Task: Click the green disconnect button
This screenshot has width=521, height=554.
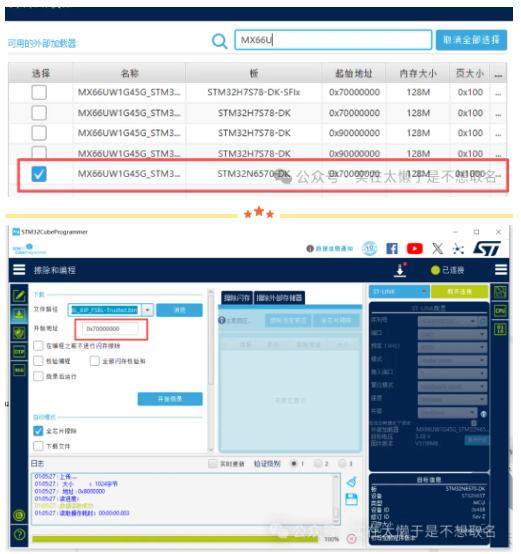Action: pyautogui.click(x=459, y=291)
